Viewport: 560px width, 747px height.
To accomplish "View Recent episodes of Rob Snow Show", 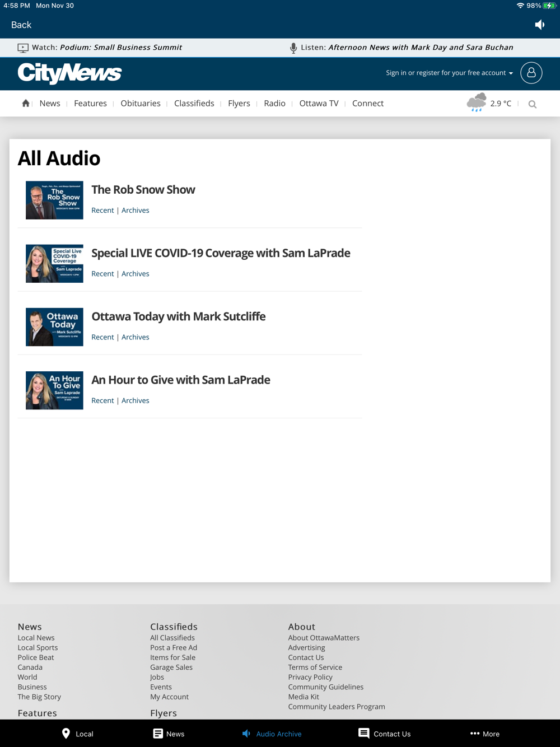I will pyautogui.click(x=102, y=211).
